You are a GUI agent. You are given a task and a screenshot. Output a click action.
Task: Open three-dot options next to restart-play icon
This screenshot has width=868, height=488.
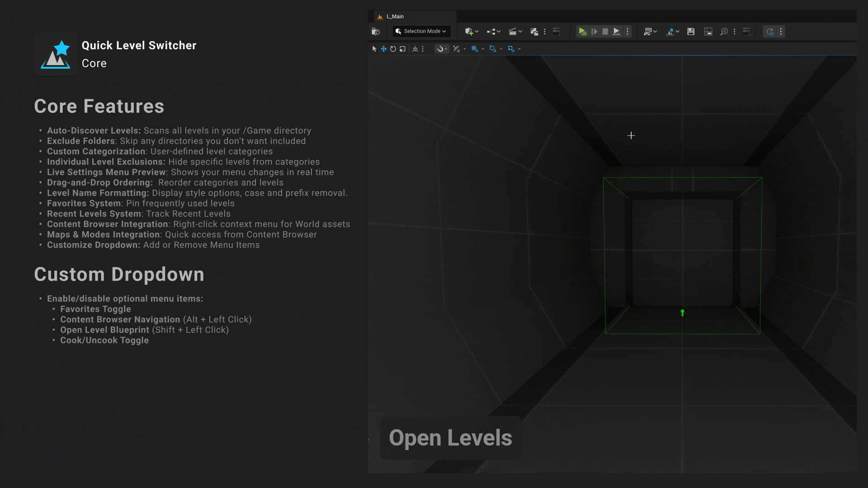(781, 32)
